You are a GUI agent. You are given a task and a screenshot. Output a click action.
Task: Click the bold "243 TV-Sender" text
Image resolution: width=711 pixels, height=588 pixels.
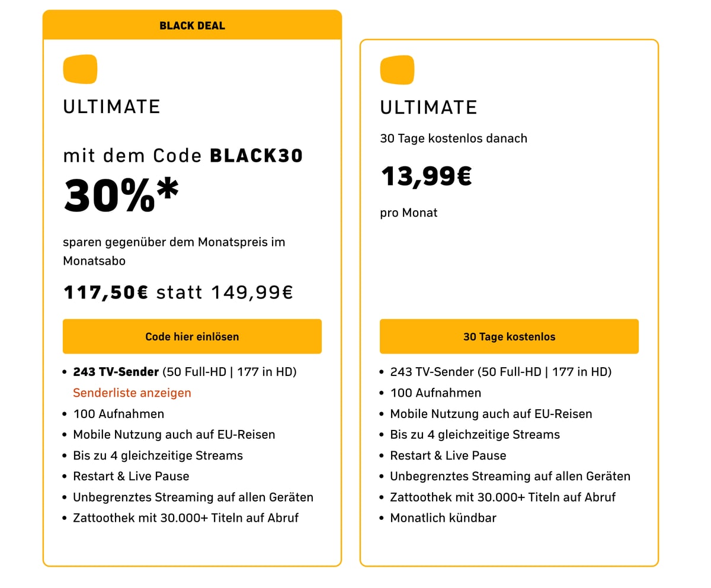coord(116,372)
